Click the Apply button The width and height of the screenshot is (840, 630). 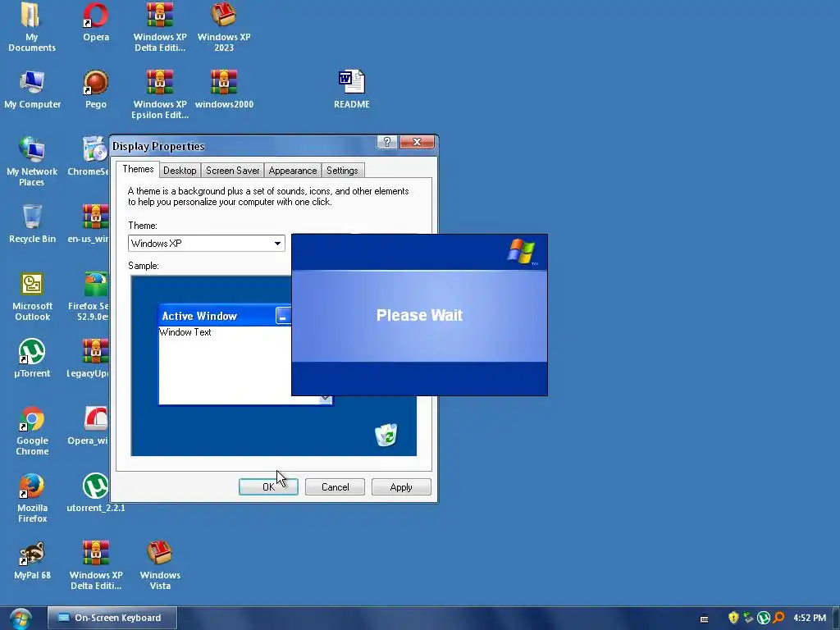(x=401, y=487)
